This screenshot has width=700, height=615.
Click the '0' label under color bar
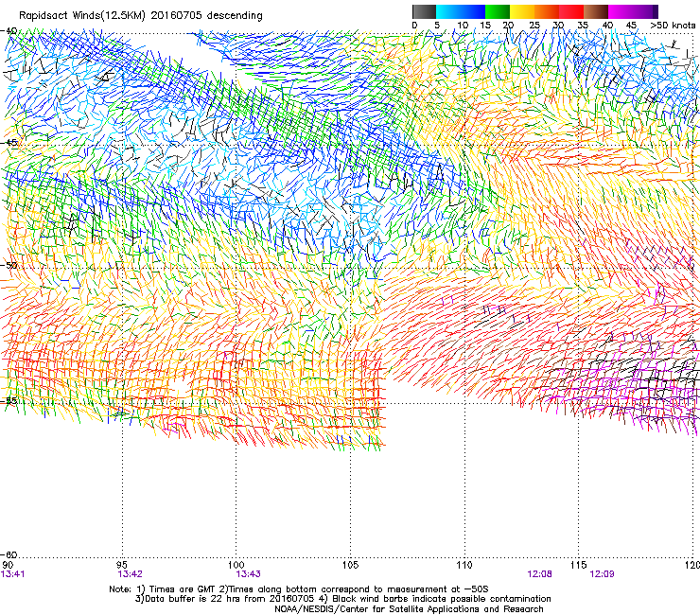coord(414,26)
